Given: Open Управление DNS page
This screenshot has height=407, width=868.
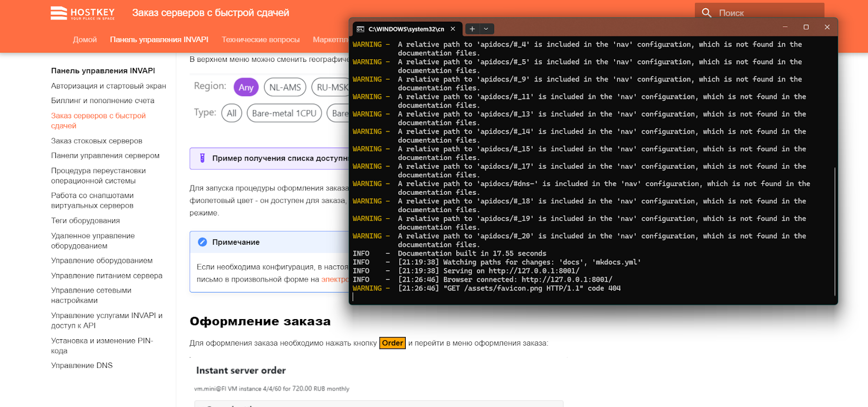Looking at the screenshot, I should pos(82,365).
